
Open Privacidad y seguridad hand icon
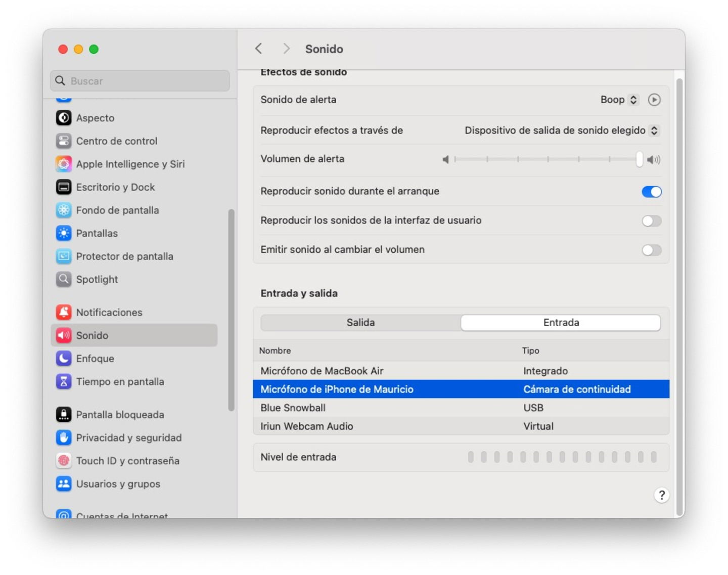[64, 438]
